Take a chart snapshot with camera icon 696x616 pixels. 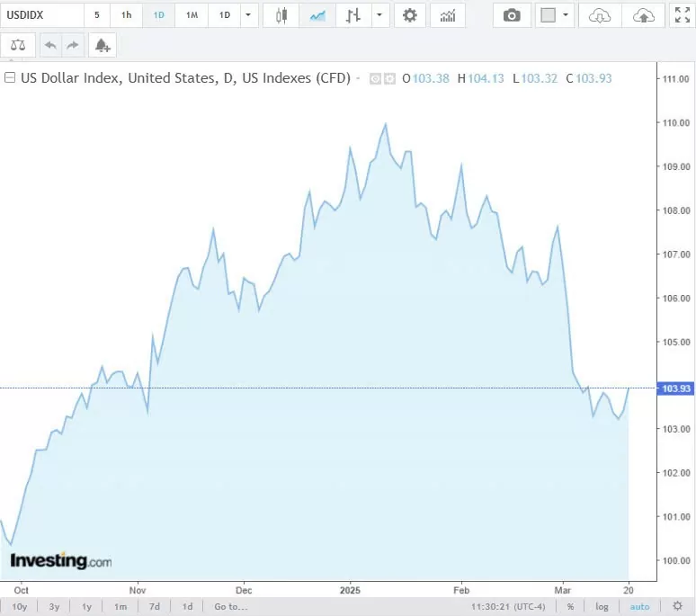coord(512,15)
